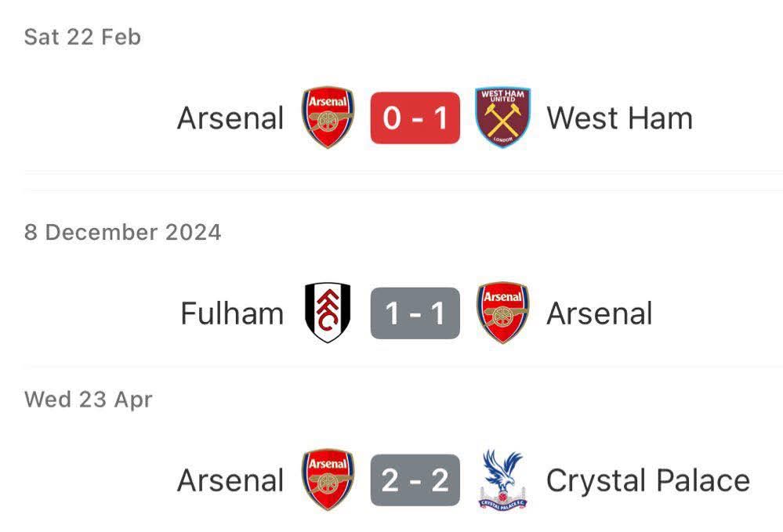Screen dimensions: 783x532
Task: Click Arsenal name in the Fulham fixture
Action: [600, 313]
